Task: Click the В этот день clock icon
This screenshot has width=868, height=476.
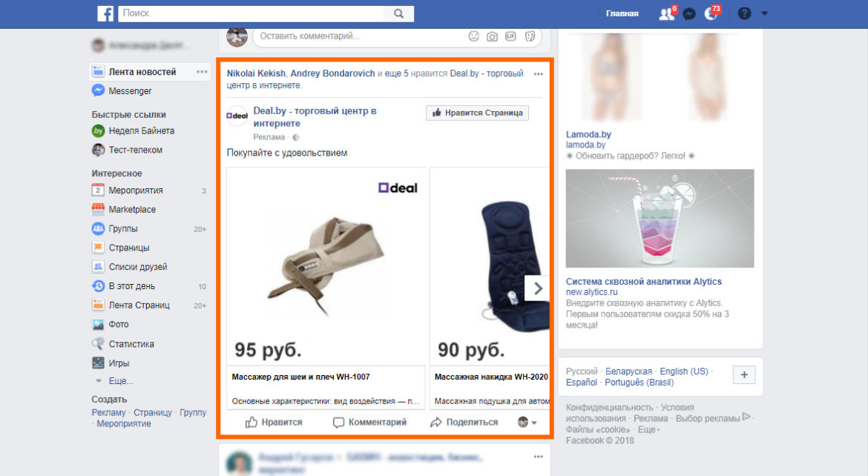Action: click(x=98, y=286)
